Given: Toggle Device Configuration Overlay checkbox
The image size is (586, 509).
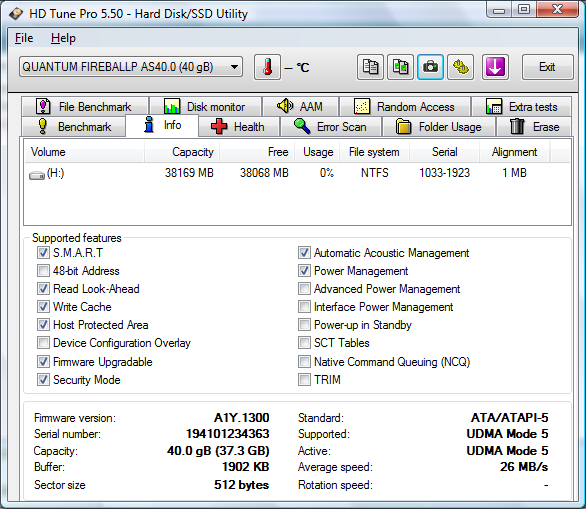Looking at the screenshot, I should [43, 342].
